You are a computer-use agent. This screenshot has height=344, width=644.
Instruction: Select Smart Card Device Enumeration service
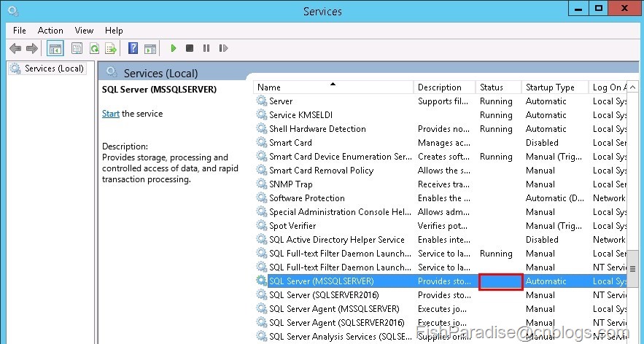pyautogui.click(x=340, y=157)
